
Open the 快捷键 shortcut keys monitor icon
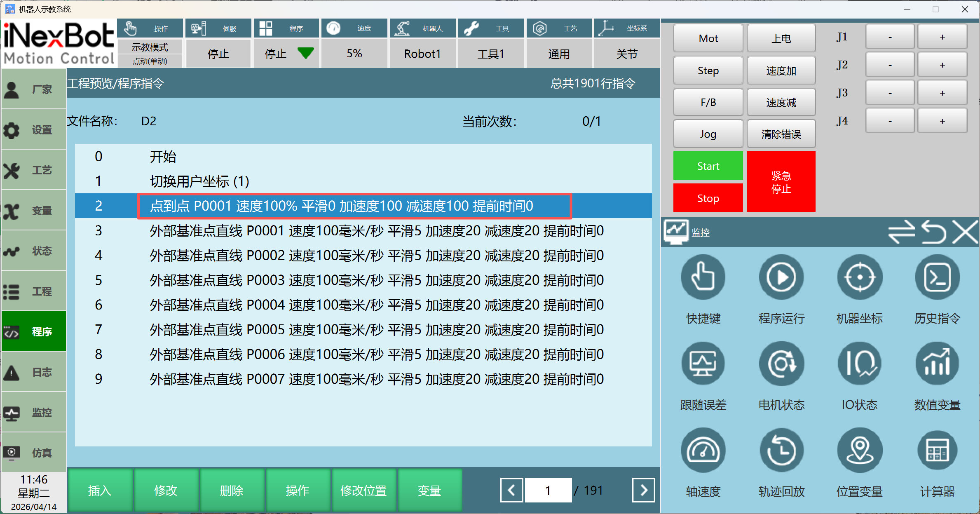click(x=703, y=277)
